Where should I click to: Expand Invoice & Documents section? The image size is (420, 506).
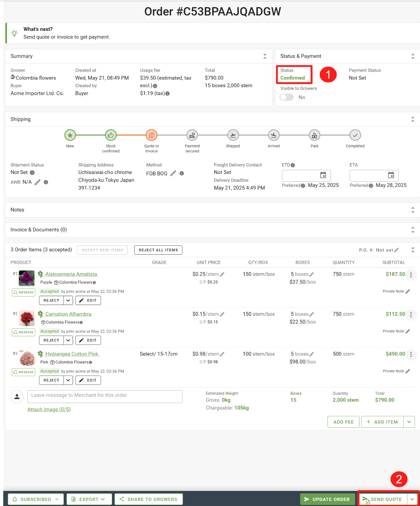tap(412, 230)
